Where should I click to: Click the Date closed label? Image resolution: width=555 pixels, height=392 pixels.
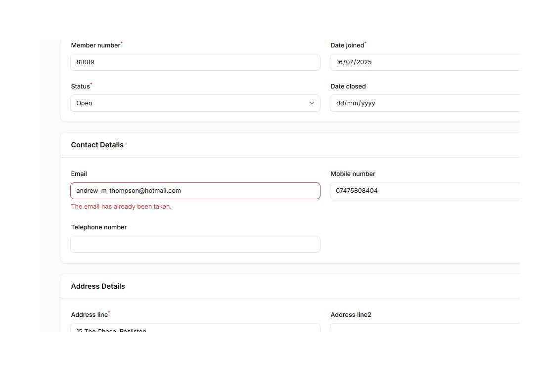348,87
